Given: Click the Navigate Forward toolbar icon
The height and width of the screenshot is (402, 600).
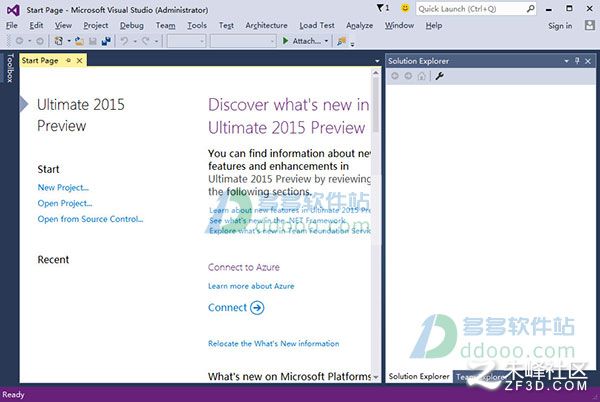Looking at the screenshot, I should click(40, 41).
